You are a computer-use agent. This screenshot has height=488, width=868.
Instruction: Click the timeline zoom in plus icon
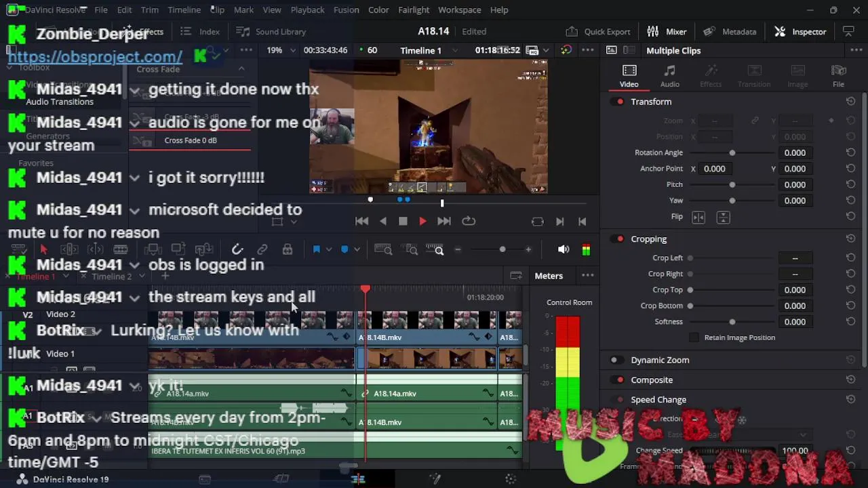click(x=528, y=249)
